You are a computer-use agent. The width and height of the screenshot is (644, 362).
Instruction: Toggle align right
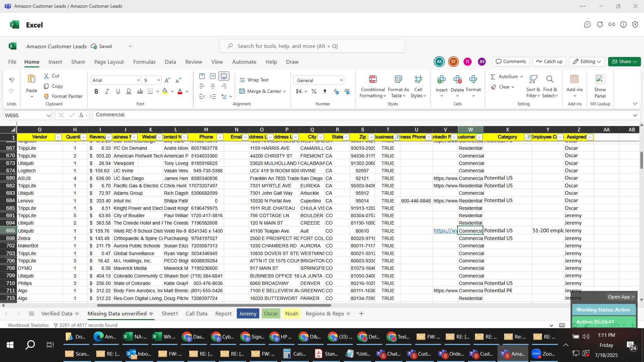(x=224, y=86)
